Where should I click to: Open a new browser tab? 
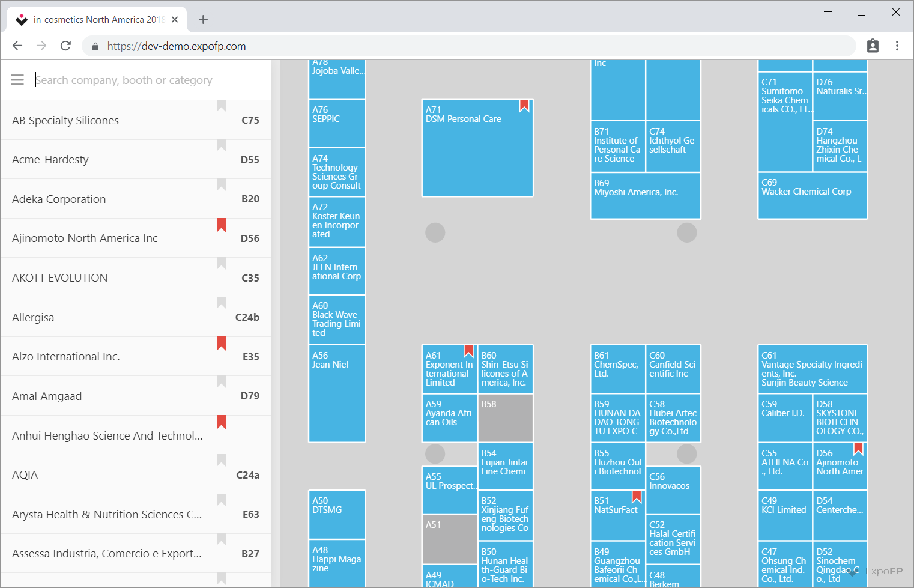203,20
